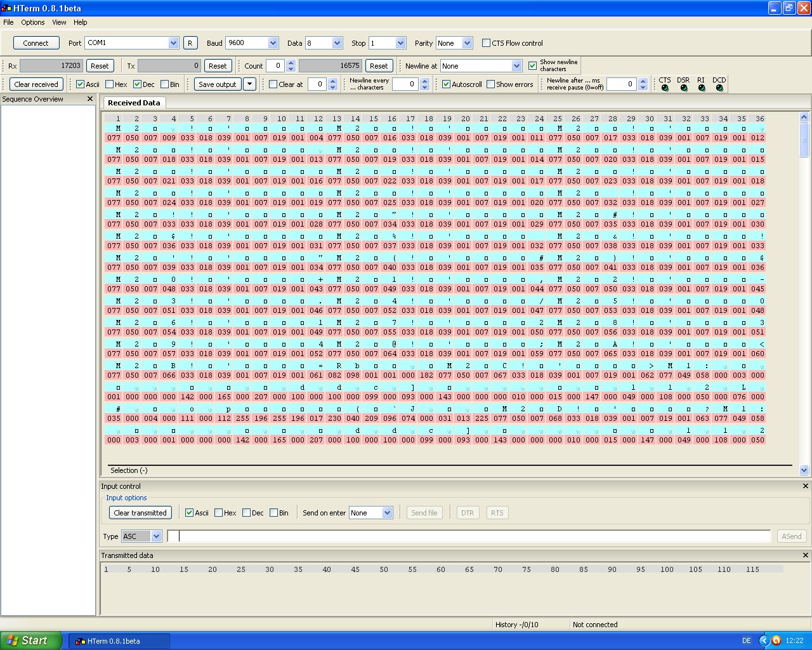Close the Transmitted data panel
Screen dimensions: 812x650
806,555
